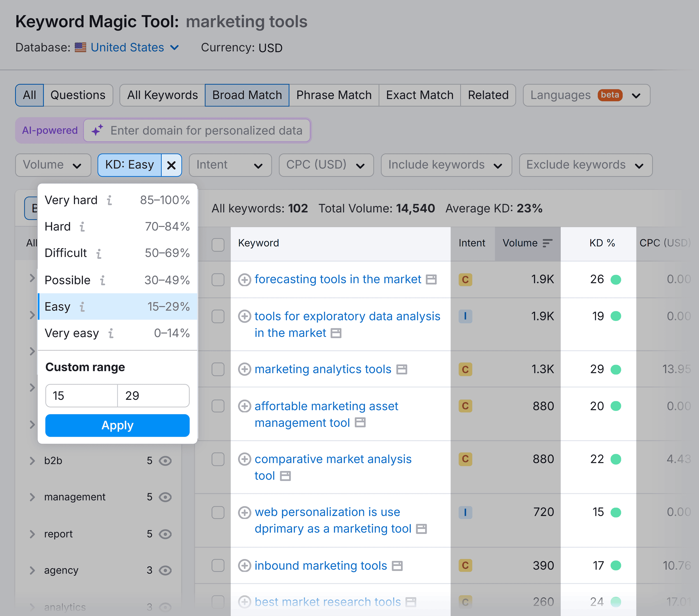Click the custom range input showing 15

[x=81, y=395]
